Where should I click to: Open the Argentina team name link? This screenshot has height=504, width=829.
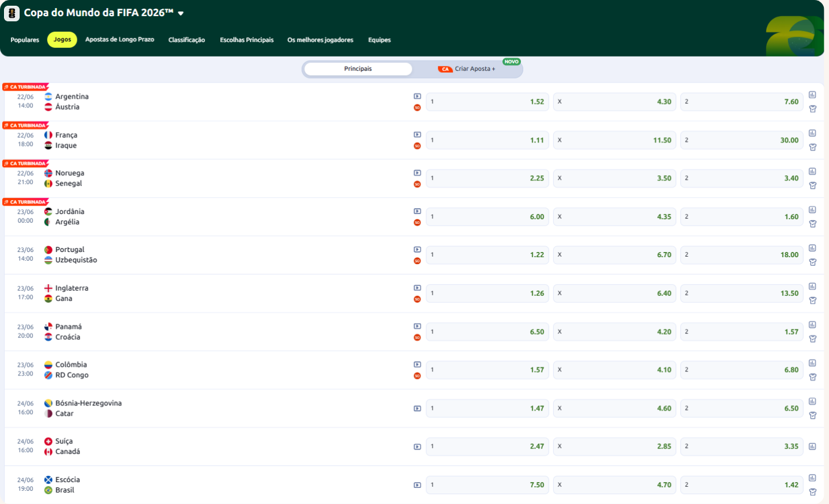pyautogui.click(x=72, y=96)
